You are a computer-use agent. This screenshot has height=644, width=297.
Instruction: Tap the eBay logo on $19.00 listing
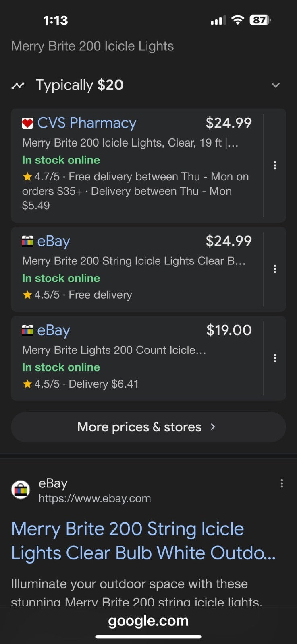(x=27, y=330)
